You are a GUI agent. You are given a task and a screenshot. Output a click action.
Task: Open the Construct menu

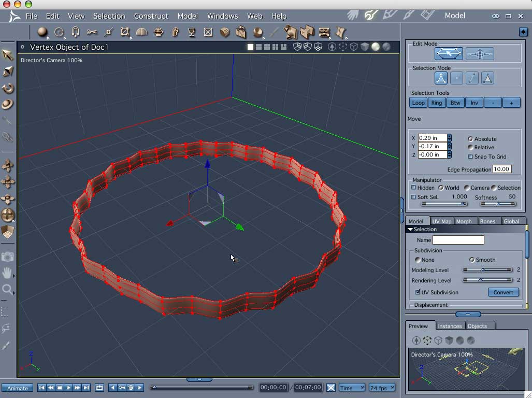click(x=151, y=16)
